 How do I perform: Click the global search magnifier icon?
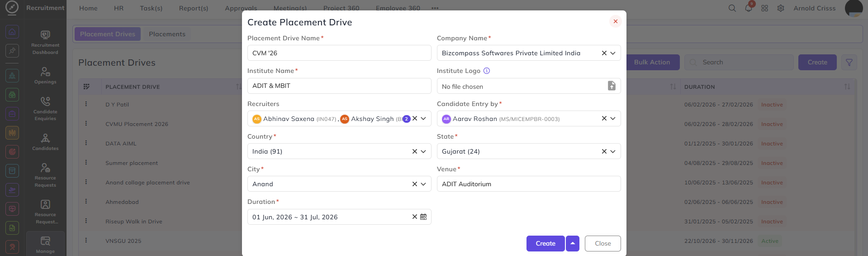[x=732, y=8]
